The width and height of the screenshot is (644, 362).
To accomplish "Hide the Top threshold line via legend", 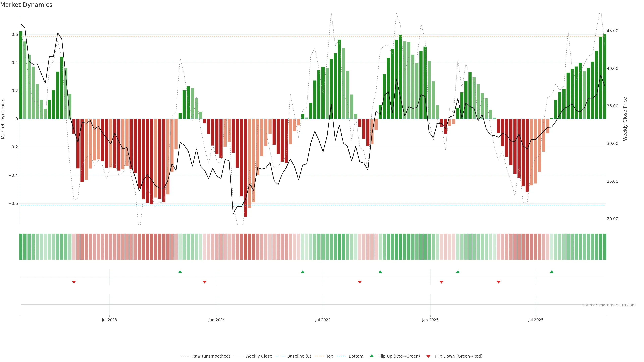I will click(x=330, y=356).
